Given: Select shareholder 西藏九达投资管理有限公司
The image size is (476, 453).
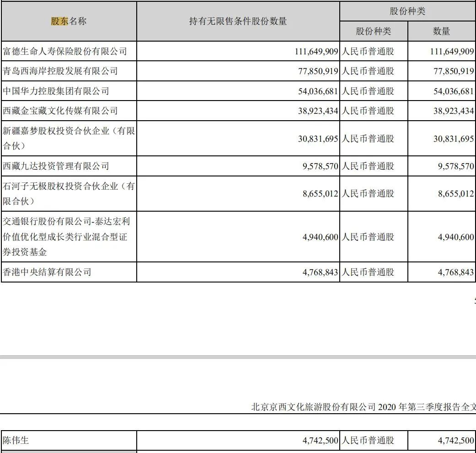Looking at the screenshot, I should tap(56, 166).
